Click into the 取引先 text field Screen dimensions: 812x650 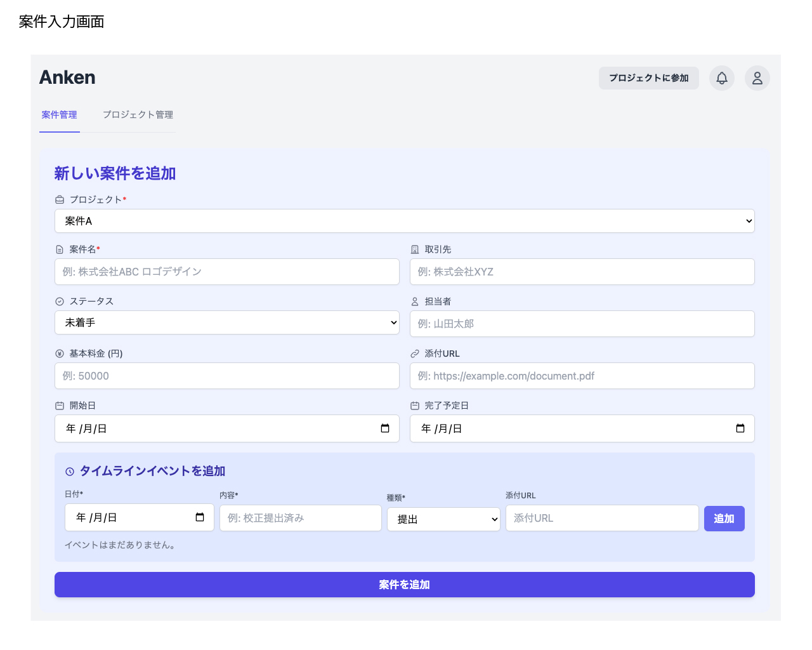(x=582, y=272)
